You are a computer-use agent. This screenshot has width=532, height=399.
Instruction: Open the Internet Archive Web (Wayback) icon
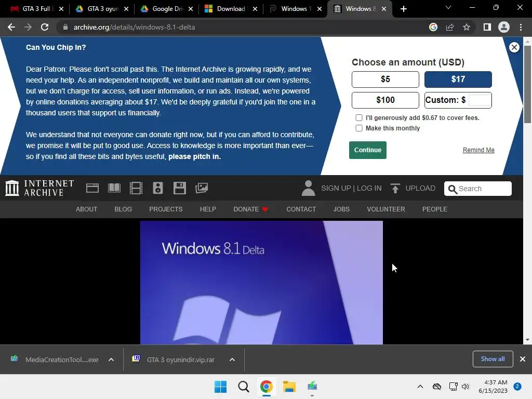click(x=92, y=188)
